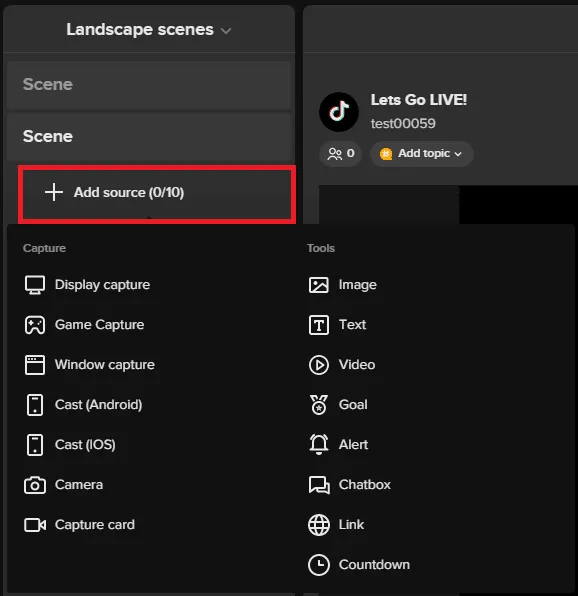
Task: Select the Text tool label
Action: [x=352, y=325]
